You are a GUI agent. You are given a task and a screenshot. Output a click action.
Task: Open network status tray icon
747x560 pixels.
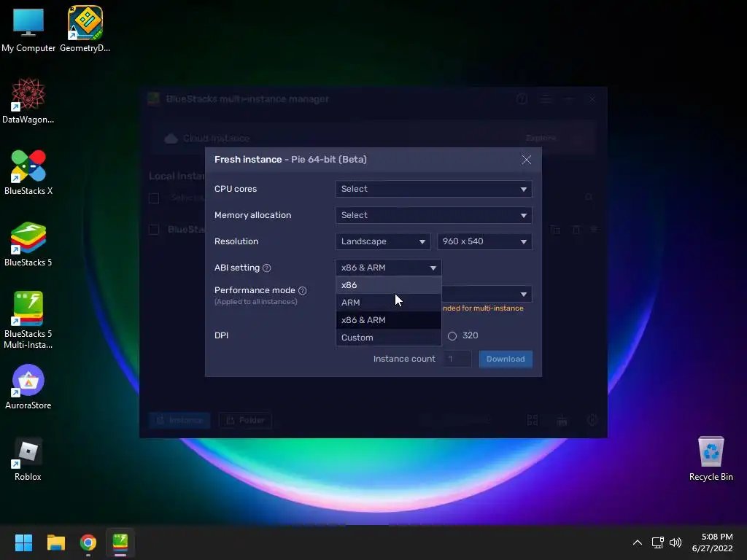[658, 542]
